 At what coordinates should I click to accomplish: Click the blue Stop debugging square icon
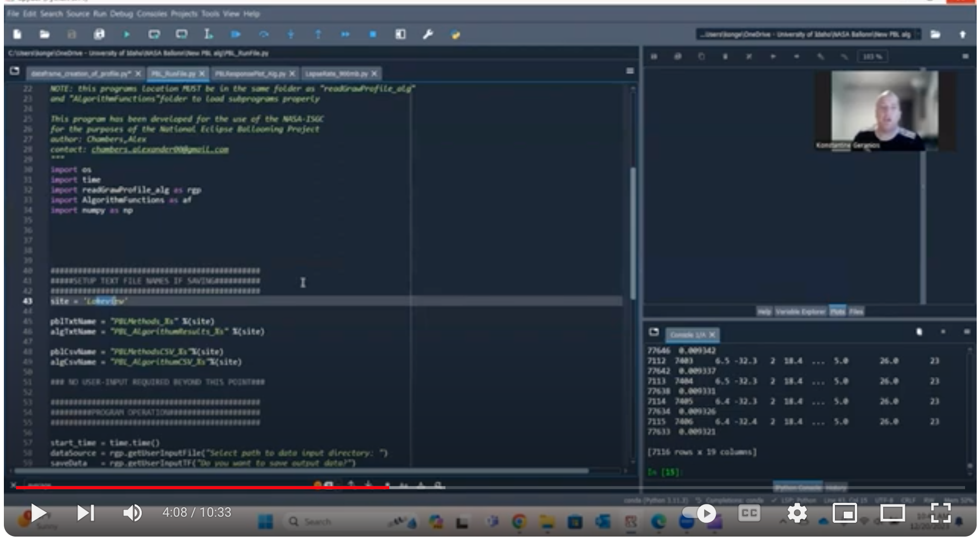373,34
